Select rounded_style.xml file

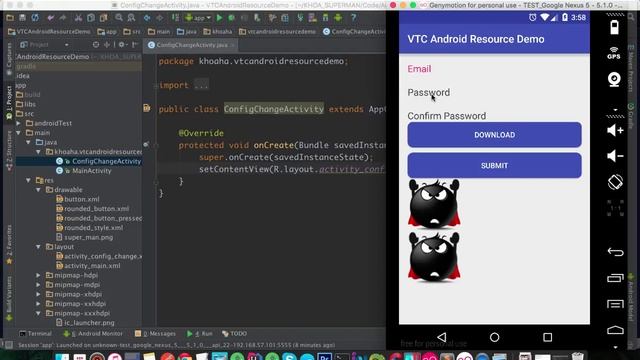pyautogui.click(x=93, y=228)
